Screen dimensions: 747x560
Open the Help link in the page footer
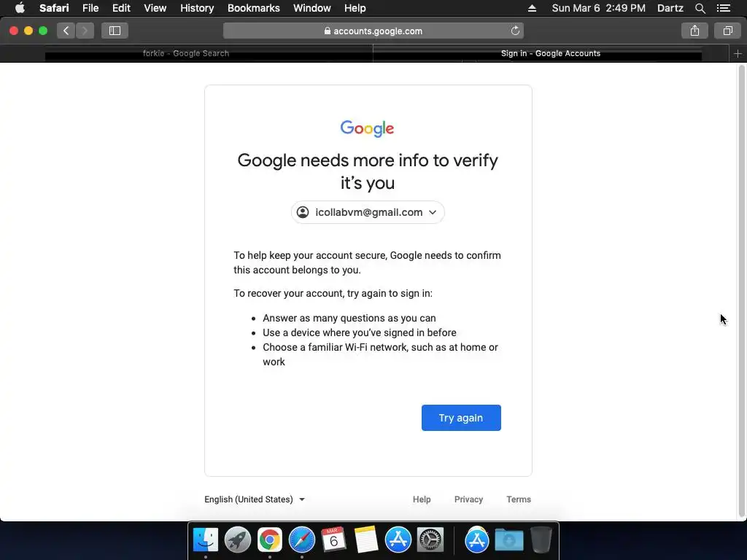point(422,499)
